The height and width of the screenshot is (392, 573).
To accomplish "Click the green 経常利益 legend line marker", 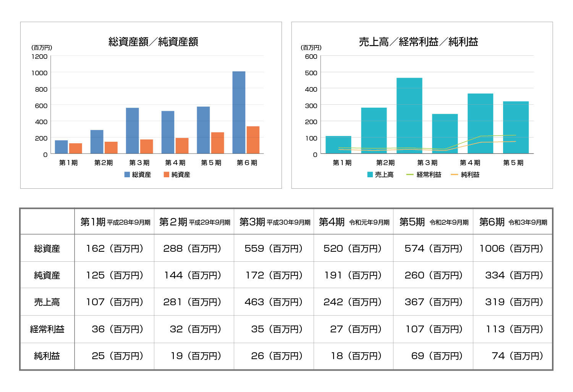I will pyautogui.click(x=410, y=175).
